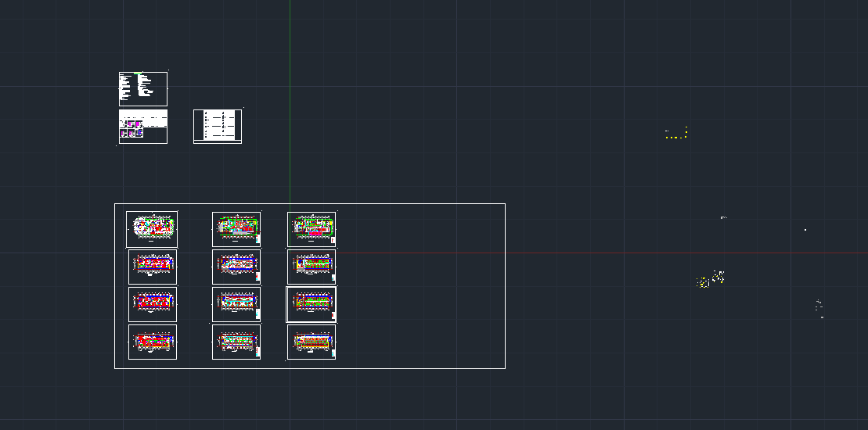Pick the oval floor plan in first column

pyautogui.click(x=152, y=228)
